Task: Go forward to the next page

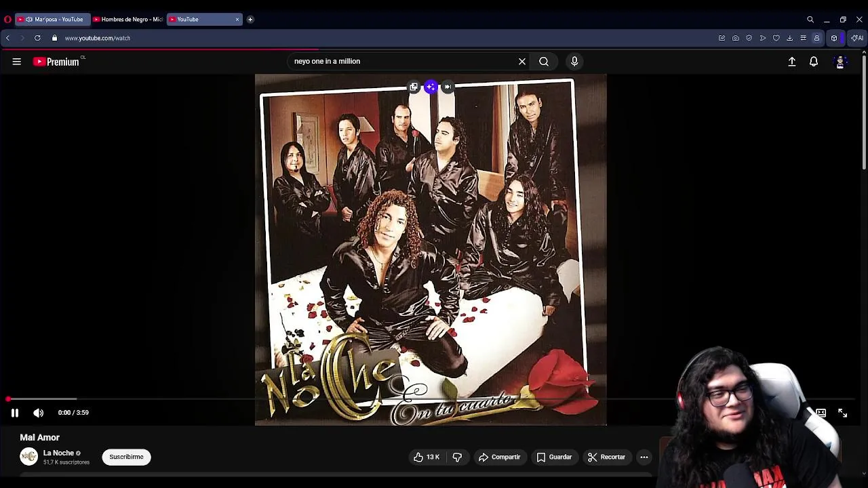Action: coord(22,38)
